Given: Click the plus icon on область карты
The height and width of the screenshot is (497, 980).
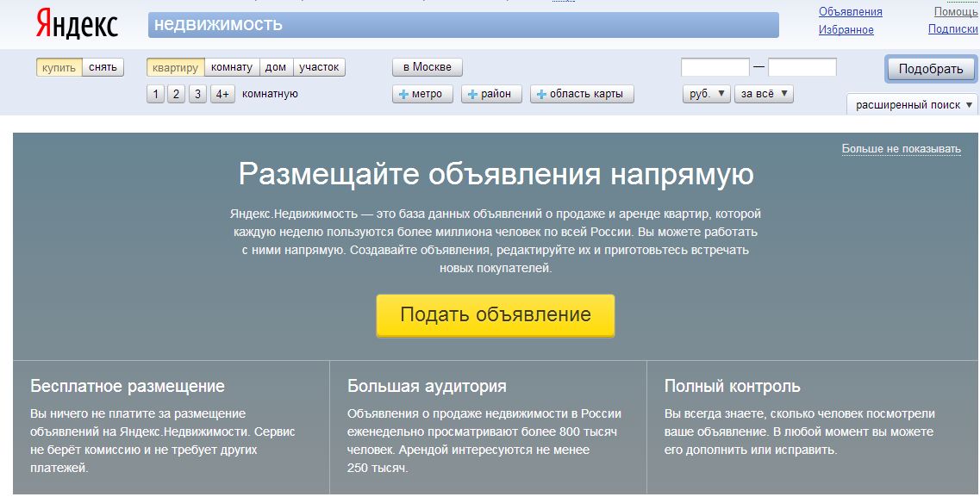Looking at the screenshot, I should coord(541,94).
